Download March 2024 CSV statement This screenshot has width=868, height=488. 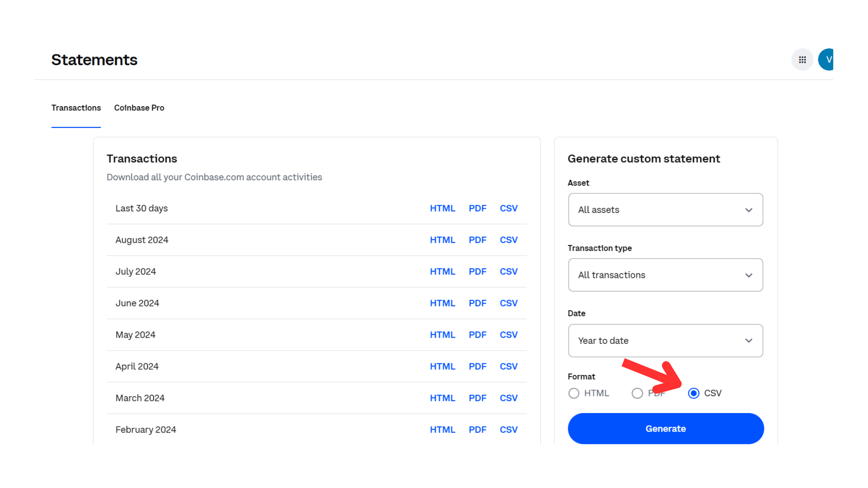coord(508,398)
